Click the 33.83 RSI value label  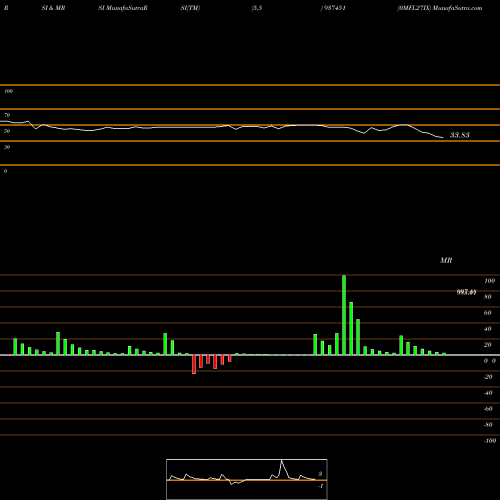(460, 135)
